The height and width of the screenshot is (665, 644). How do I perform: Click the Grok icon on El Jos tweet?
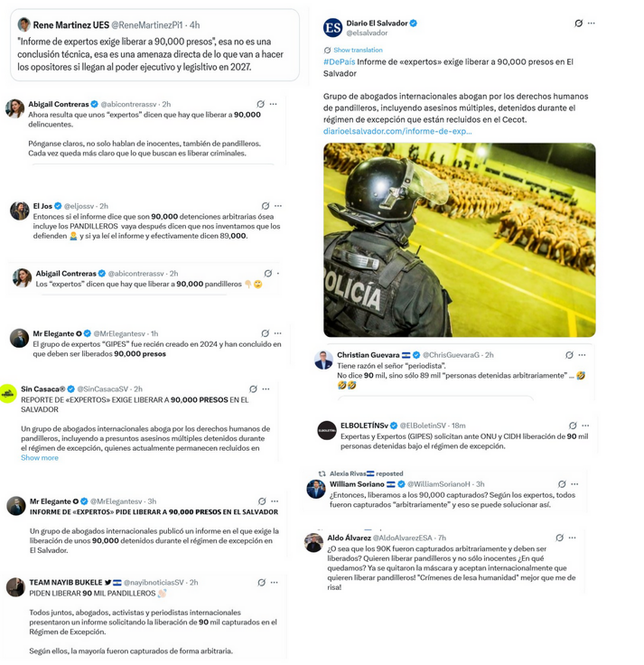(x=266, y=206)
